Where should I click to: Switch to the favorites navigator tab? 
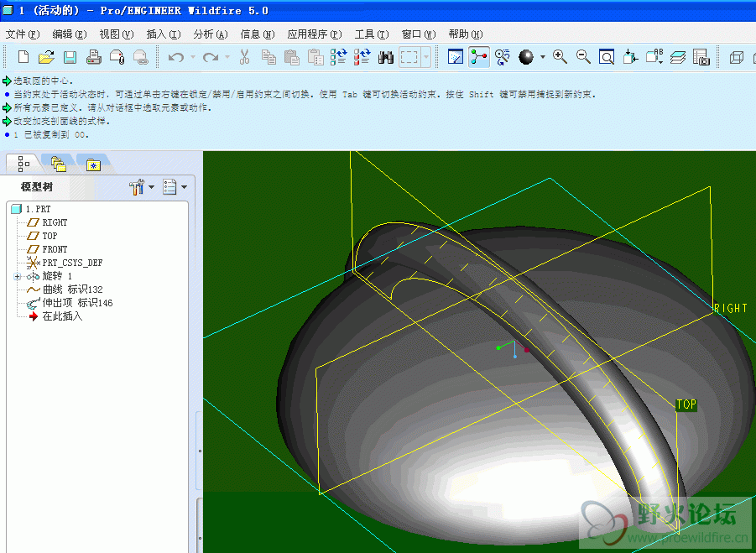[93, 164]
